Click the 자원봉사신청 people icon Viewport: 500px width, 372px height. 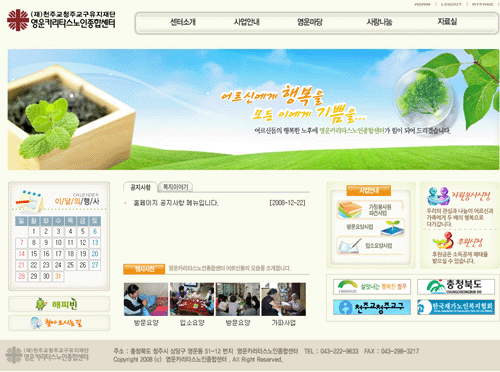click(438, 196)
